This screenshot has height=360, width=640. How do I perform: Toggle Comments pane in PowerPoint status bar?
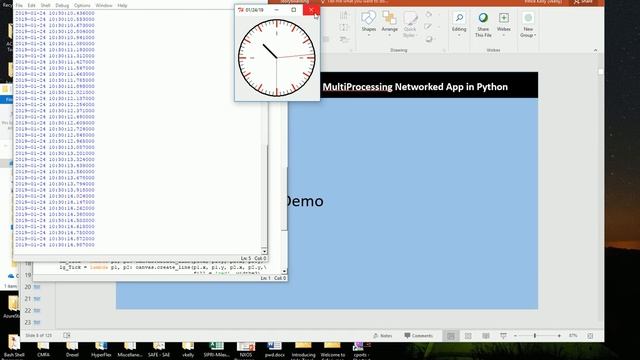point(418,336)
